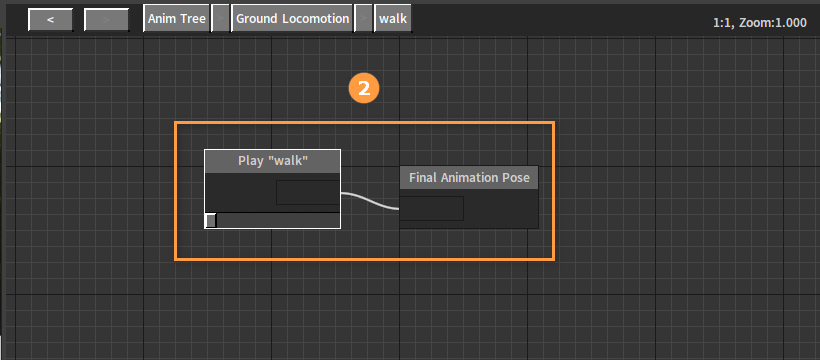
Task: Select the Final Animation Pose node header
Action: pyautogui.click(x=469, y=178)
